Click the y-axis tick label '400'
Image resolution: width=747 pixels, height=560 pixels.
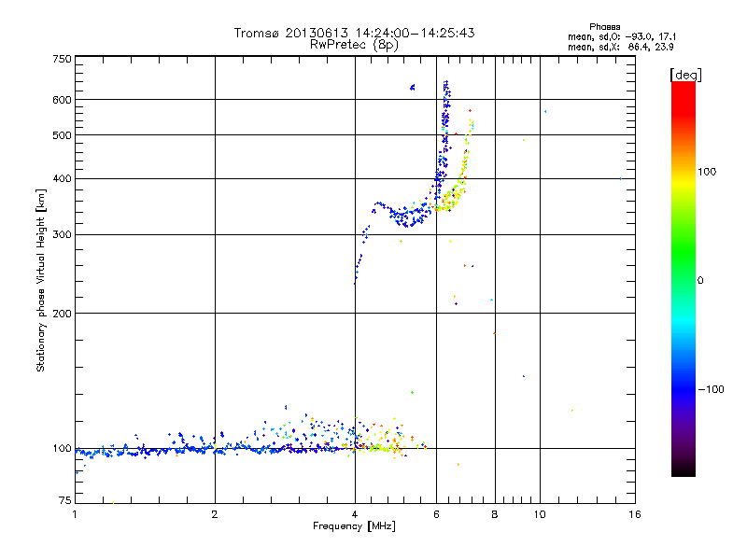(62, 179)
